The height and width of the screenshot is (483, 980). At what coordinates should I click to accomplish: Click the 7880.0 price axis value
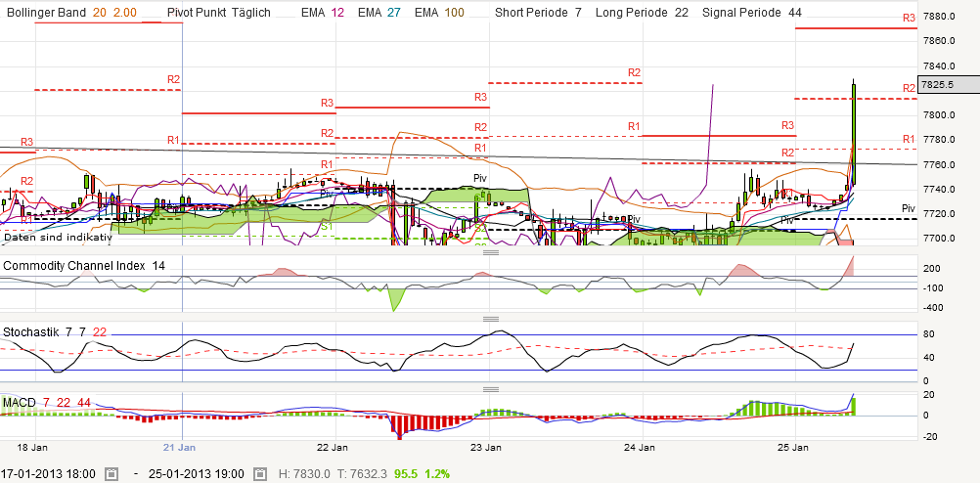938,17
